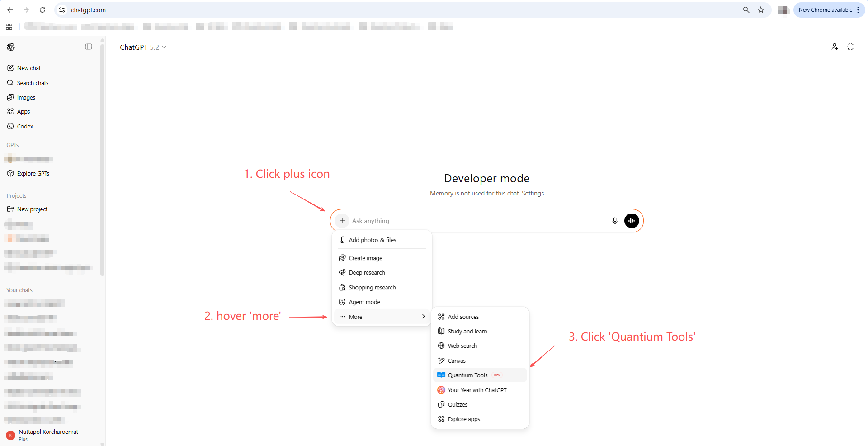Click the microphone dictation icon
Viewport: 868px width, 446px height.
click(614, 221)
